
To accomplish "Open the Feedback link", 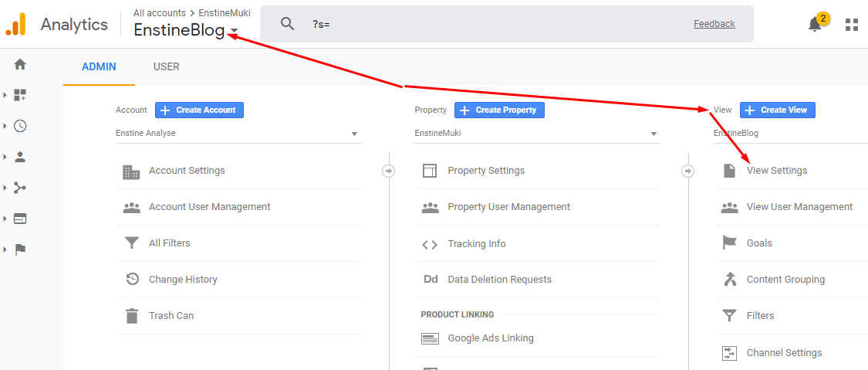I will tap(714, 24).
